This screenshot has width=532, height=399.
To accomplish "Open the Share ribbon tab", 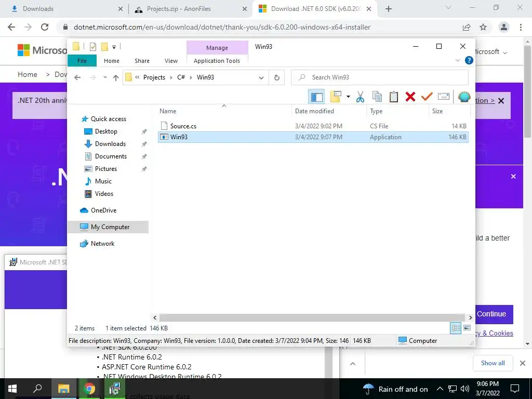I will 142,61.
